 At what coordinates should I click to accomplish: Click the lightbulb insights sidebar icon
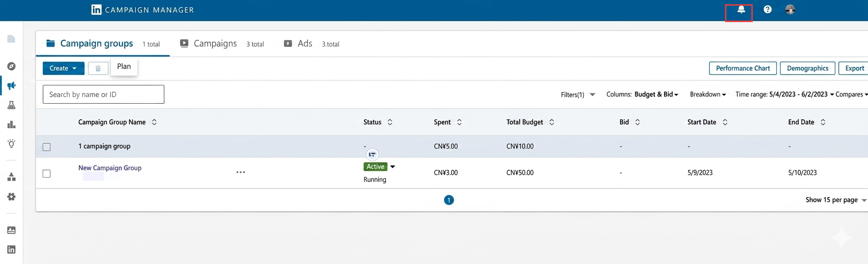click(x=11, y=144)
